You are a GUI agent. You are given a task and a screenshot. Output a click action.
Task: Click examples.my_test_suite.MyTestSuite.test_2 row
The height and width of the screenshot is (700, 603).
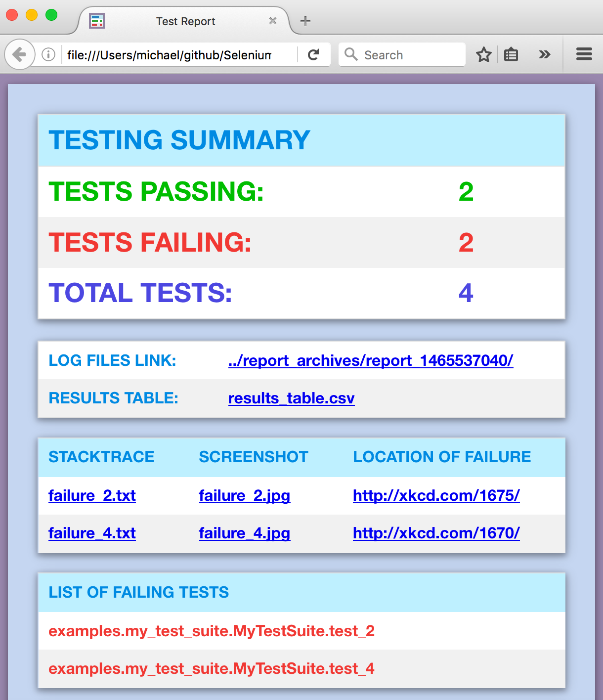click(301, 631)
